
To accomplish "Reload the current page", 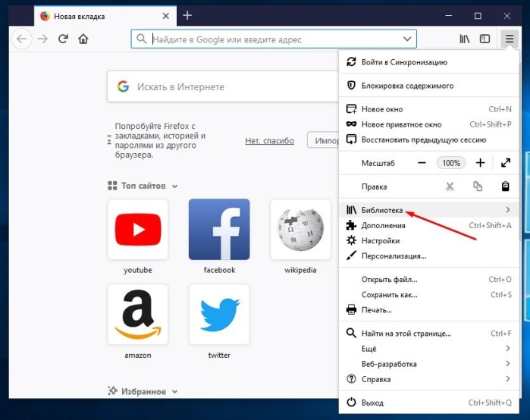I will click(x=63, y=39).
